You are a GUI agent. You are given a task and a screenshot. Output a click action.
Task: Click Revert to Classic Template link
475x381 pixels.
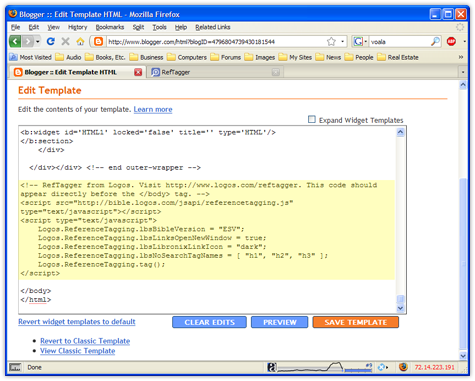(x=85, y=341)
